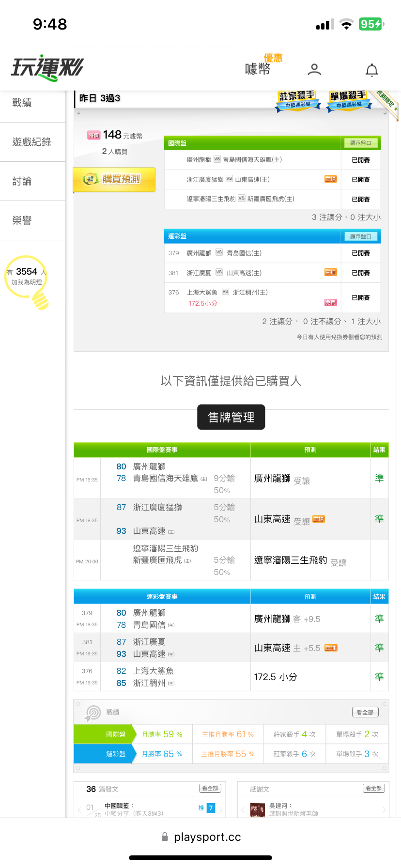Click the 戰績 target icon
The width and height of the screenshot is (401, 868).
pyautogui.click(x=93, y=713)
